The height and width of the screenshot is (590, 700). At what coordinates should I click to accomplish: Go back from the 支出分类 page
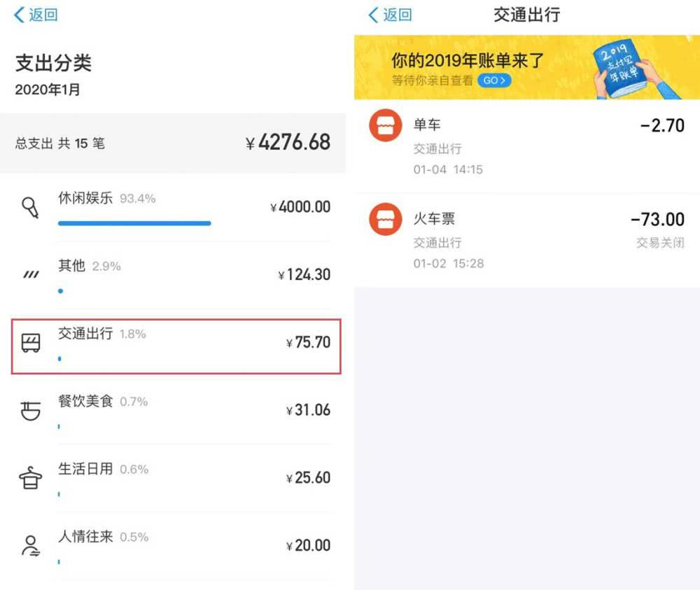click(36, 15)
